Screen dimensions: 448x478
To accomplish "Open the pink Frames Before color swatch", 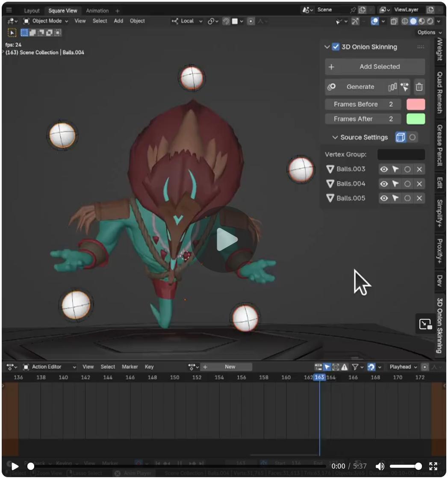I will pyautogui.click(x=416, y=104).
